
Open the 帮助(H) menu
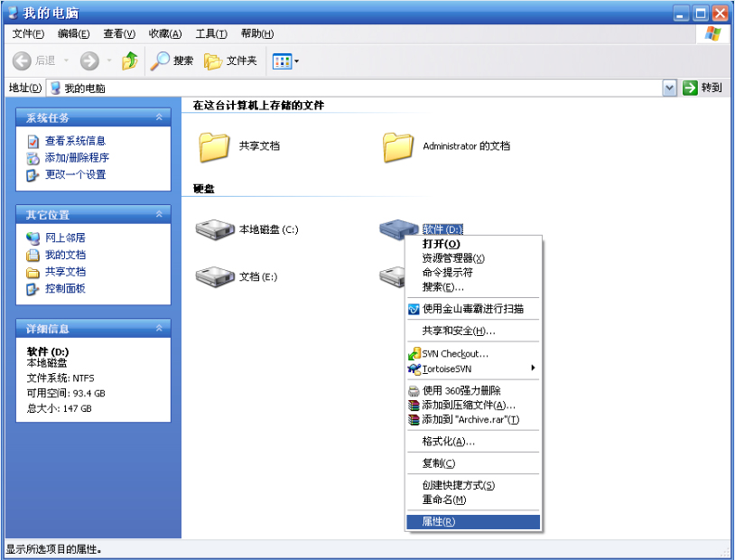point(256,33)
